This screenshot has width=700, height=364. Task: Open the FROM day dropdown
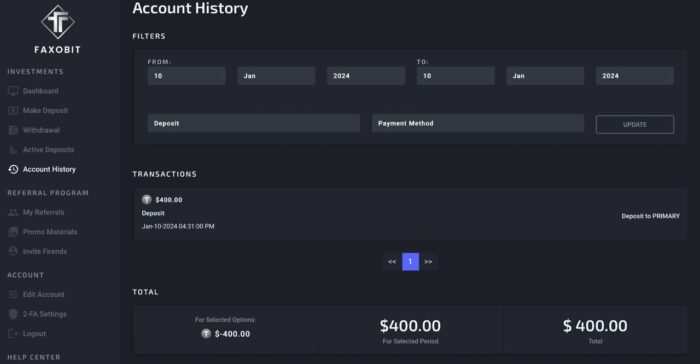[x=187, y=76]
